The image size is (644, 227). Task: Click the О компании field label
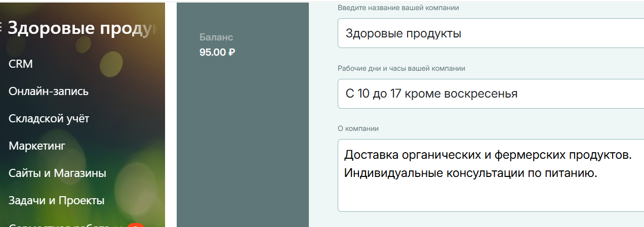click(358, 128)
